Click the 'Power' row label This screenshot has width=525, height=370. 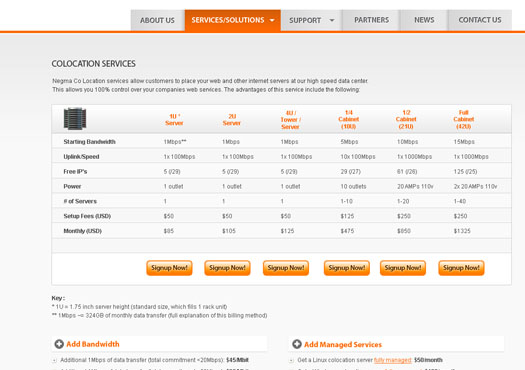pos(72,186)
